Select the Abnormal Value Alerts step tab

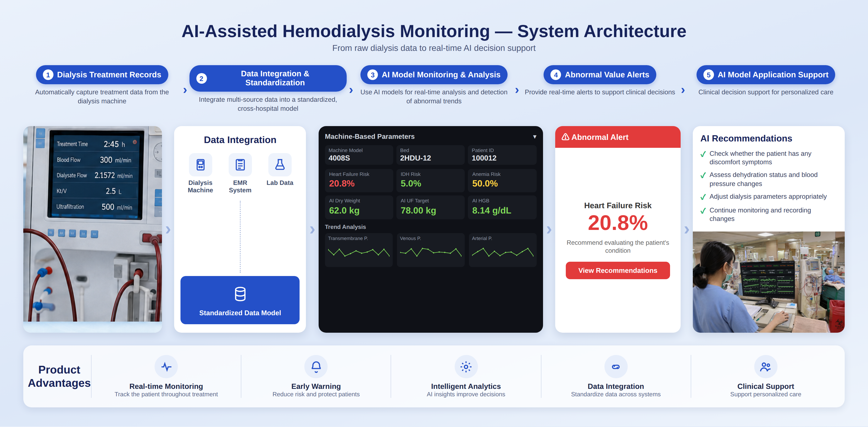[x=600, y=74]
